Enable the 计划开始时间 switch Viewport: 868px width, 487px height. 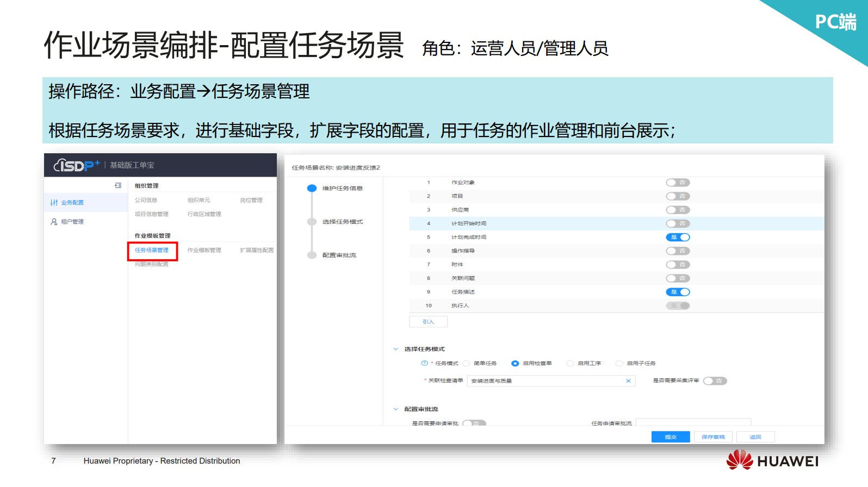pos(678,223)
